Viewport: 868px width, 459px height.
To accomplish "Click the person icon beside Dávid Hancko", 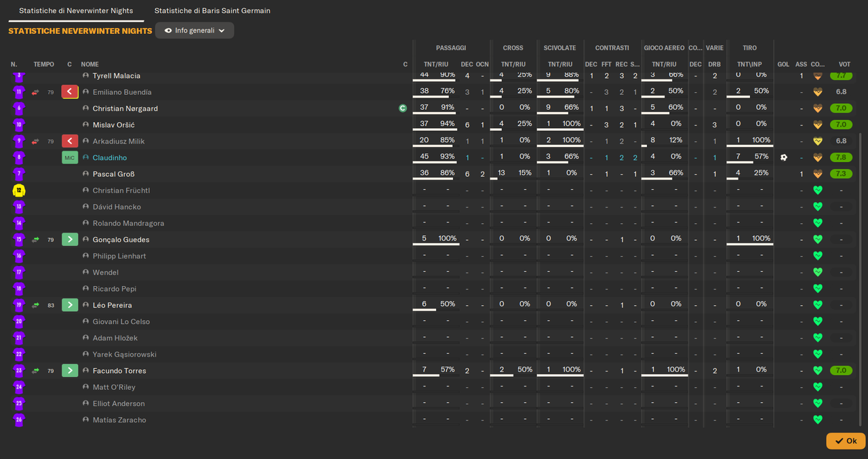I will pyautogui.click(x=86, y=207).
